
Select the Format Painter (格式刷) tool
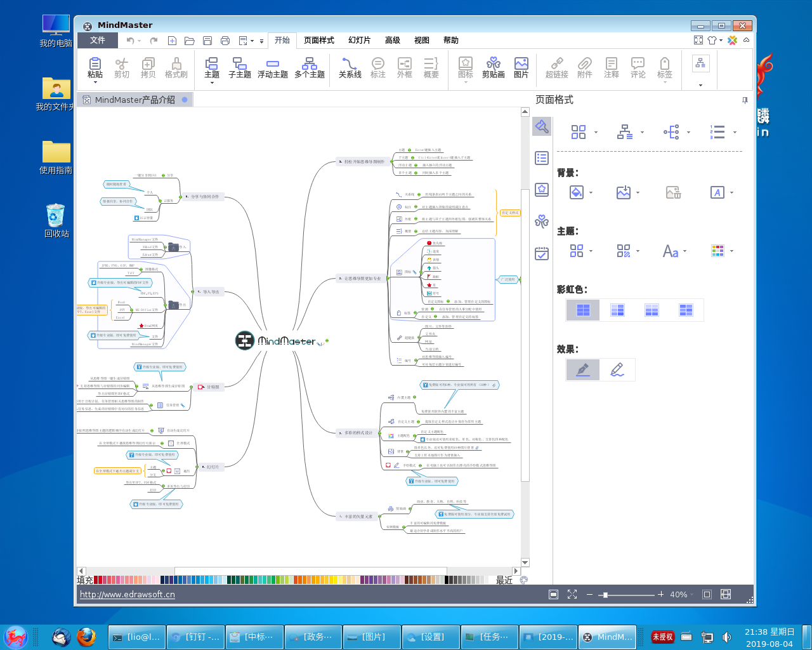(176, 63)
